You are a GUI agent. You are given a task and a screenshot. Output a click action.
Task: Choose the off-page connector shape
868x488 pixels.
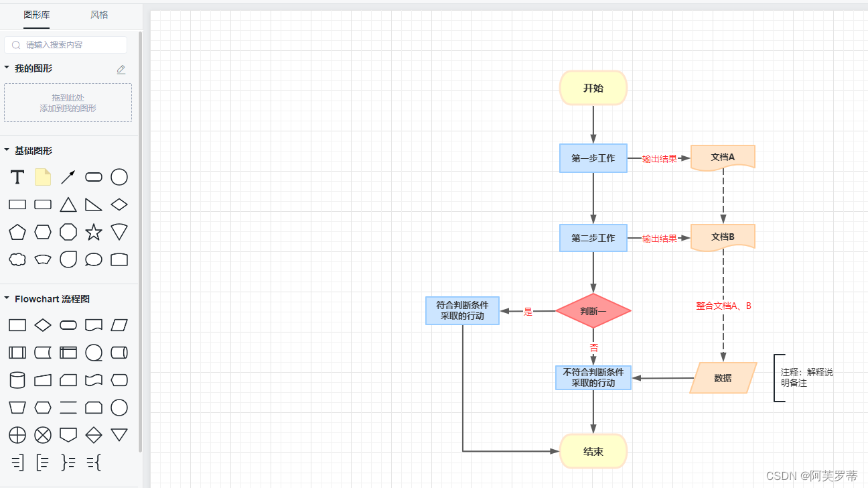[x=68, y=435]
